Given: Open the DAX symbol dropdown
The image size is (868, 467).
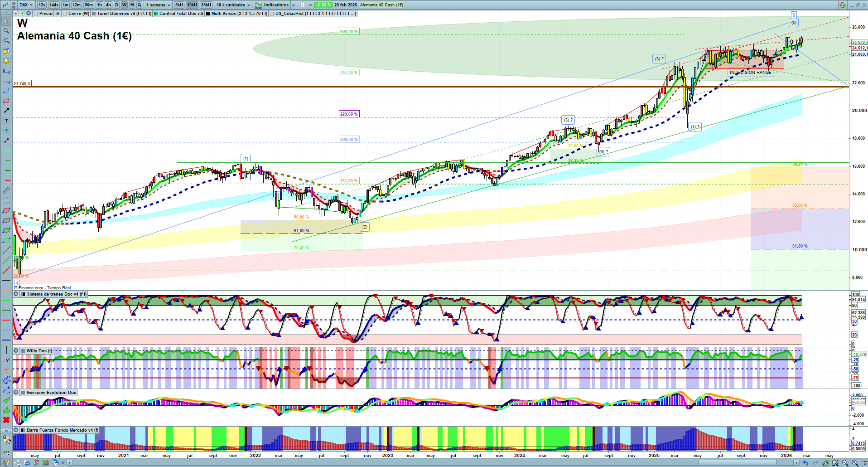Looking at the screenshot, I should click(26, 5).
